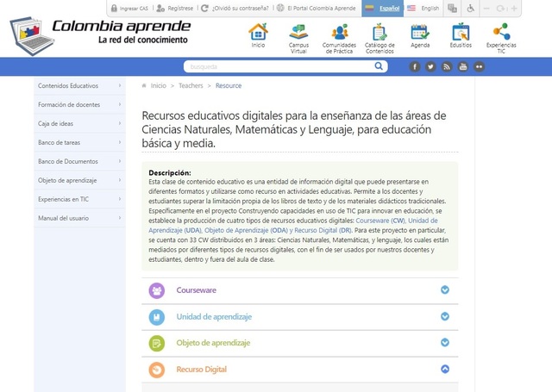Click the decrease font size minus icon

(x=486, y=8)
